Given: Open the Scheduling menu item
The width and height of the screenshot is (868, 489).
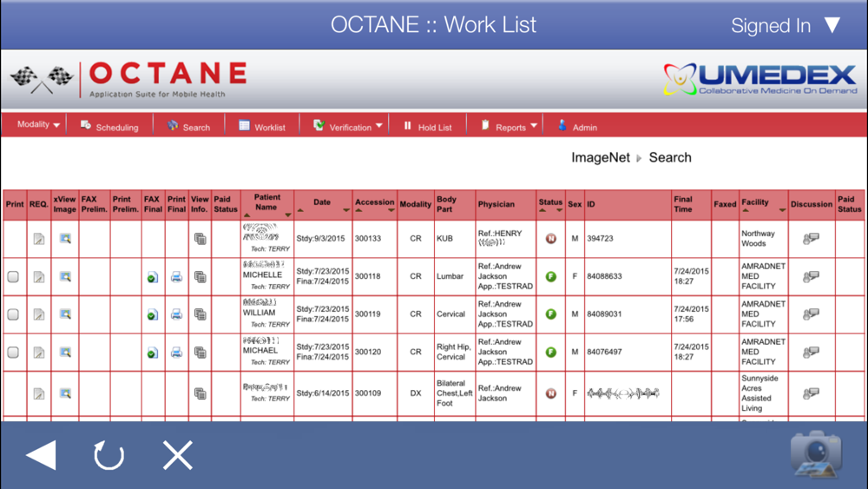Looking at the screenshot, I should pos(109,127).
